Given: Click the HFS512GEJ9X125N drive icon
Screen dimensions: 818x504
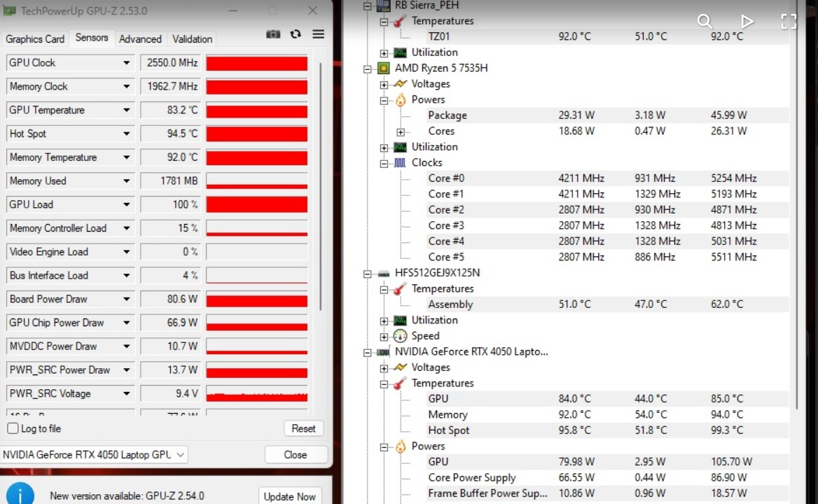Looking at the screenshot, I should 384,273.
